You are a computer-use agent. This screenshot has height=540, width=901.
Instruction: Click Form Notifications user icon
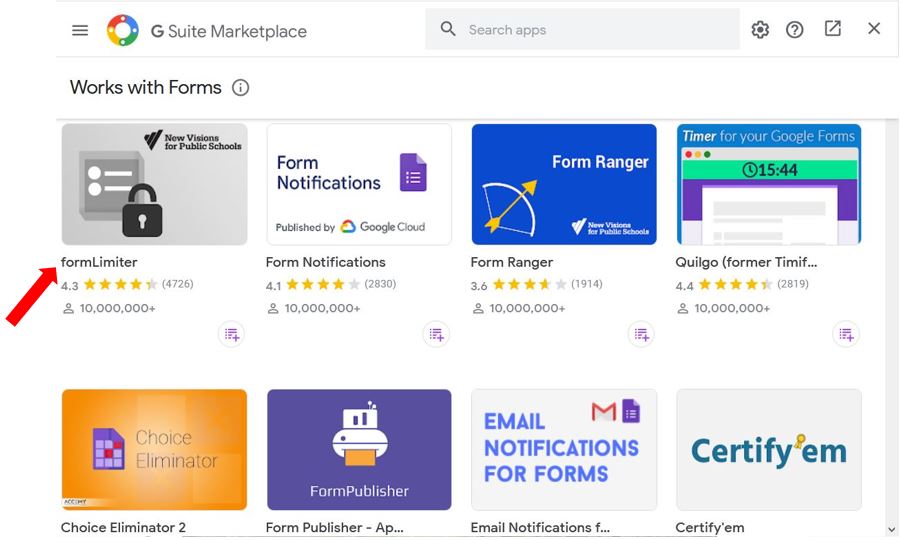(273, 308)
